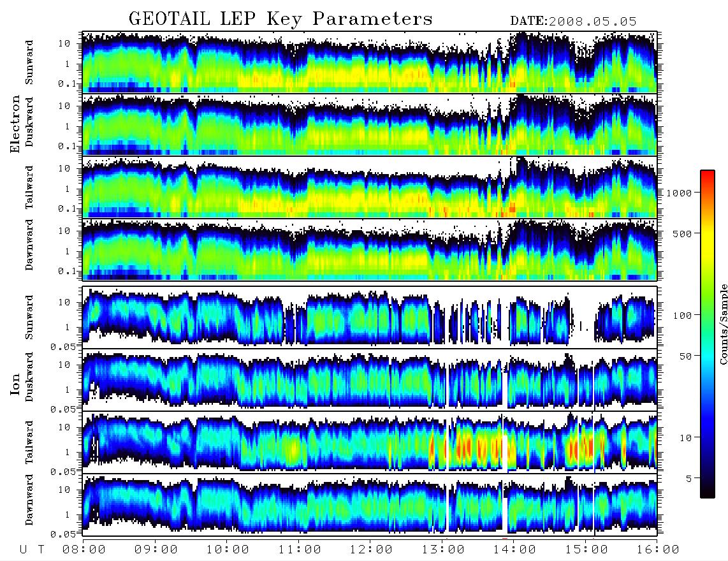Click '0.05' tick on Ion Sunward axis
Screen dimensions: 728x561
tap(63, 346)
